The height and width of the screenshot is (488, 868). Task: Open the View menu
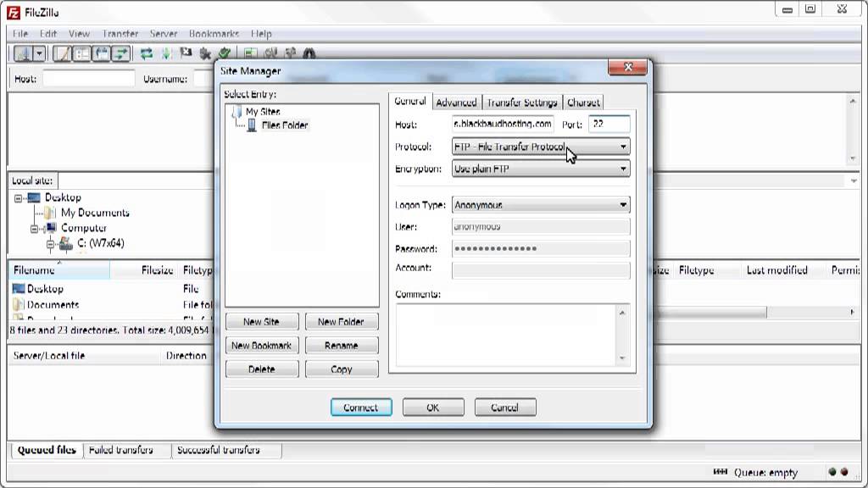pyautogui.click(x=79, y=34)
